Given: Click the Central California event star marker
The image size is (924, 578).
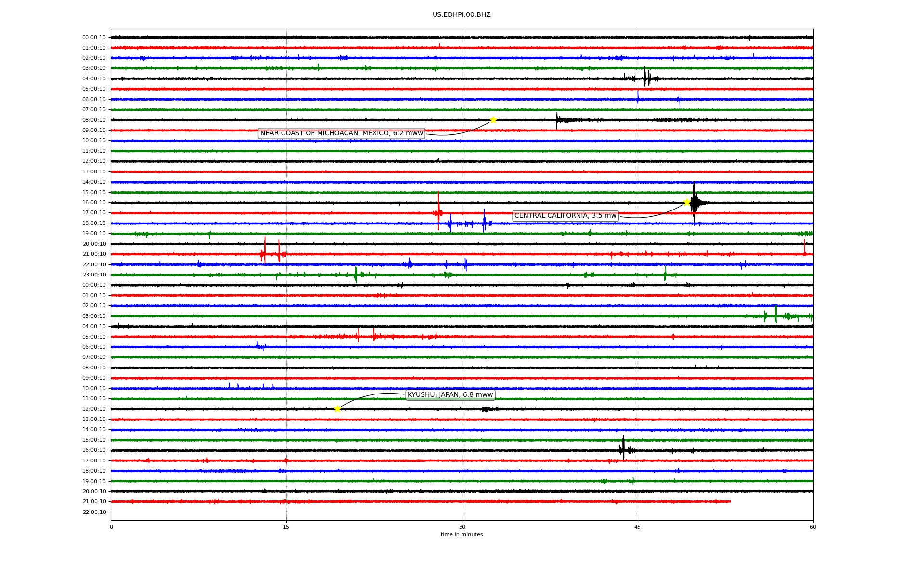Looking at the screenshot, I should (x=687, y=202).
